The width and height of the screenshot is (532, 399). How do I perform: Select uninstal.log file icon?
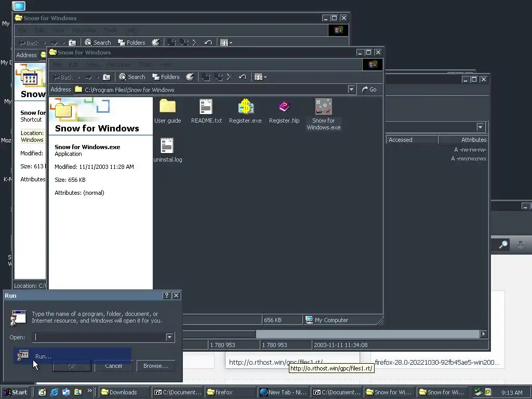pyautogui.click(x=168, y=150)
